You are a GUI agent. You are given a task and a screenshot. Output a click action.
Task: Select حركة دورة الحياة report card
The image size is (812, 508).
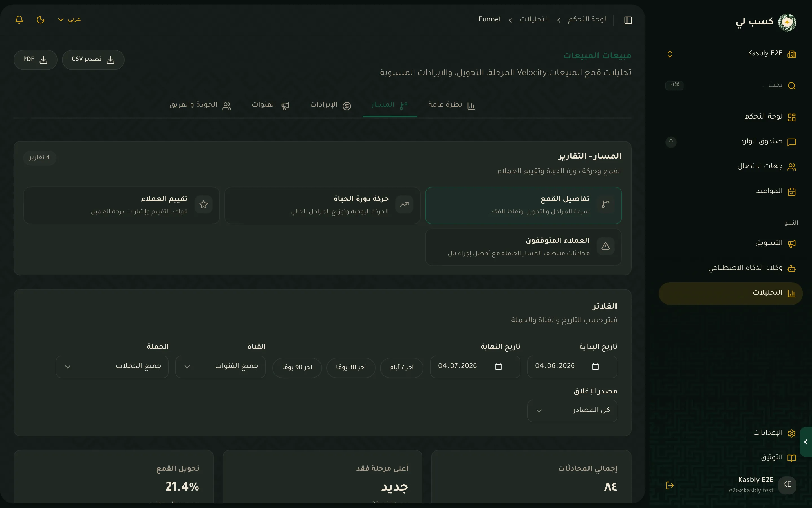click(x=322, y=205)
